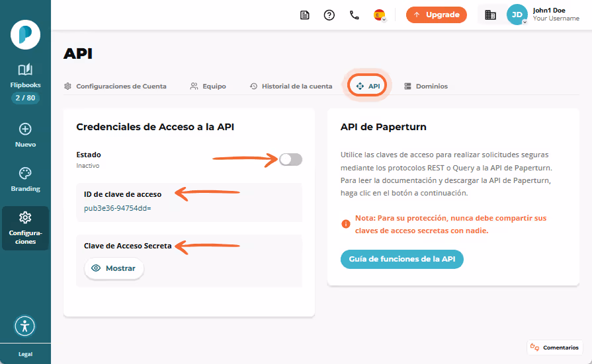592x364 pixels.
Task: Click the gear icon on Configuraciones de Cuenta tab
Action: pyautogui.click(x=67, y=87)
